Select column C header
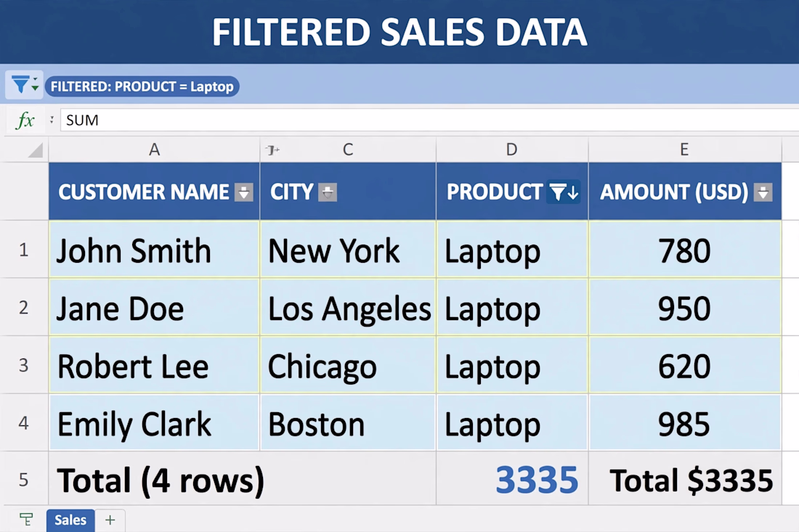Image resolution: width=799 pixels, height=532 pixels. pos(348,150)
